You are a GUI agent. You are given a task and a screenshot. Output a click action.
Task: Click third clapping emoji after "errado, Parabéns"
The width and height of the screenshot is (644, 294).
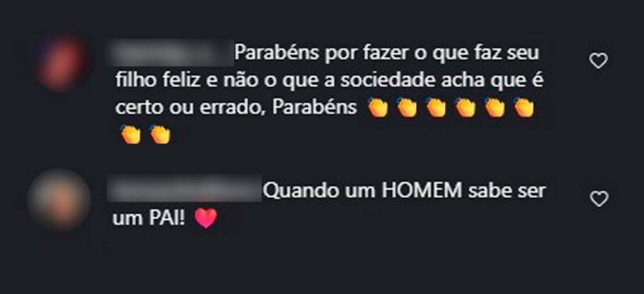(436, 108)
